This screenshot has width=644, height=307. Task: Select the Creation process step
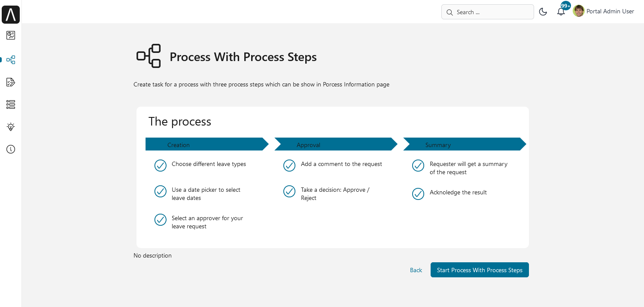pos(207,144)
